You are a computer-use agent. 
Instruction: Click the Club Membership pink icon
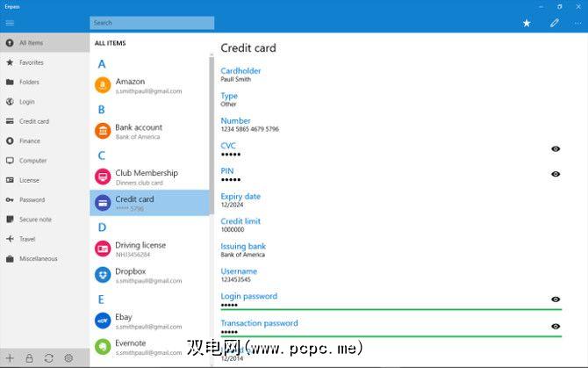tap(103, 177)
